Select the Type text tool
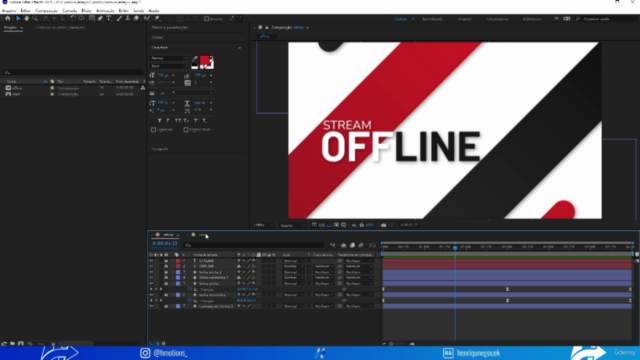 point(109,18)
